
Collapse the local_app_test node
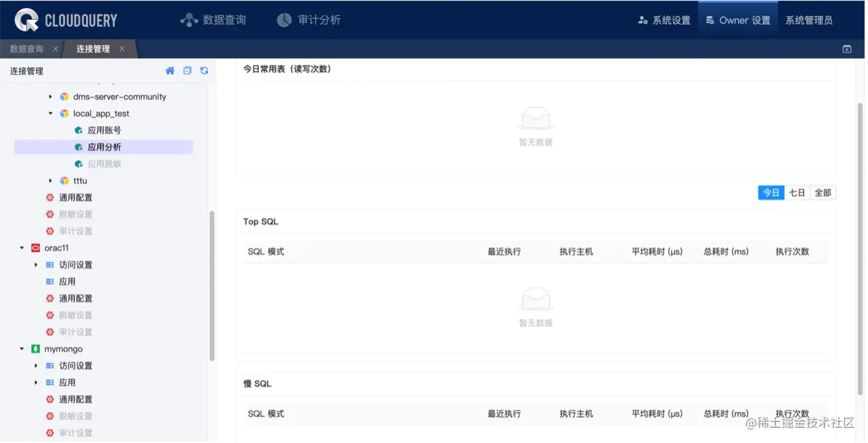50,114
